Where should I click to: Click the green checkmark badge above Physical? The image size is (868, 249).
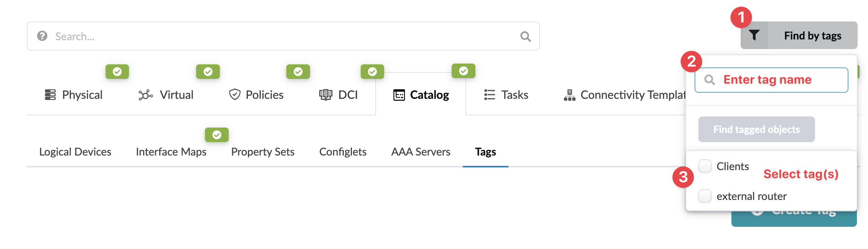[x=117, y=72]
